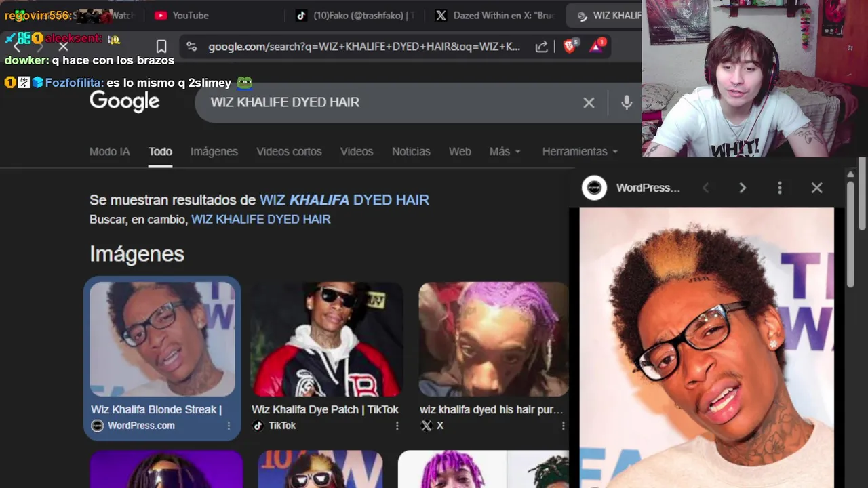Click the Imágenes section heading

pos(137,254)
